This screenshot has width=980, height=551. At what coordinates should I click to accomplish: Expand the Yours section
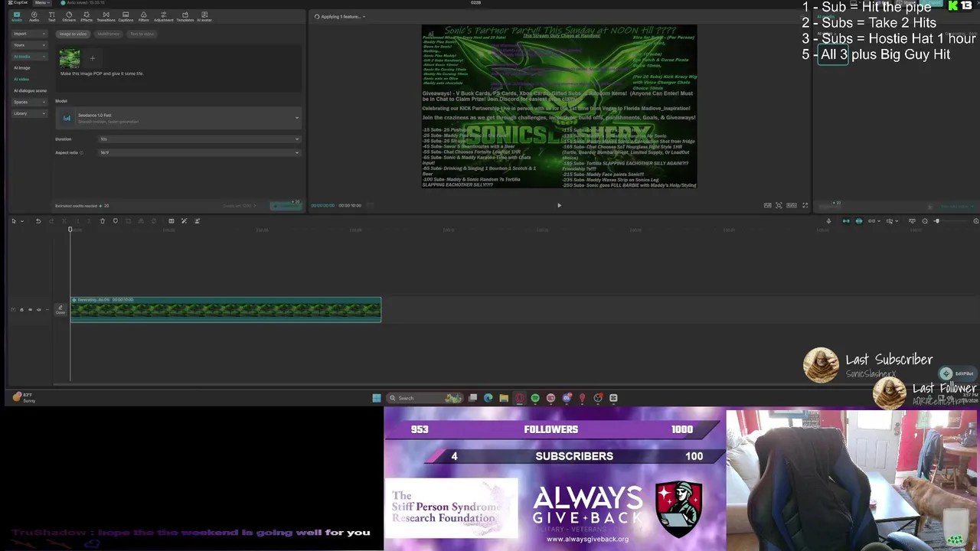[x=30, y=45]
